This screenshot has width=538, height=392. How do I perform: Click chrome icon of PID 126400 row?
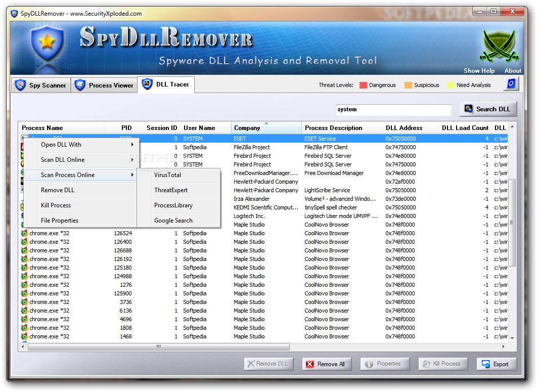(24, 242)
